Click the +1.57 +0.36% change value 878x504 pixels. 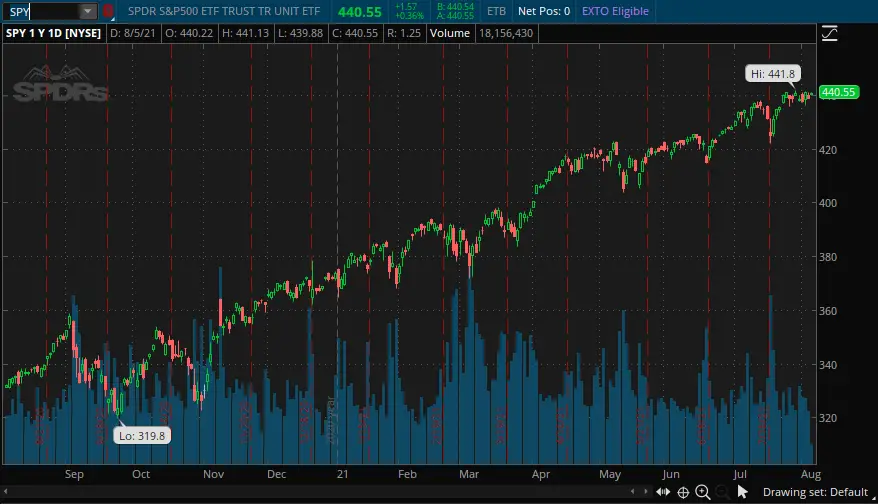[409, 11]
